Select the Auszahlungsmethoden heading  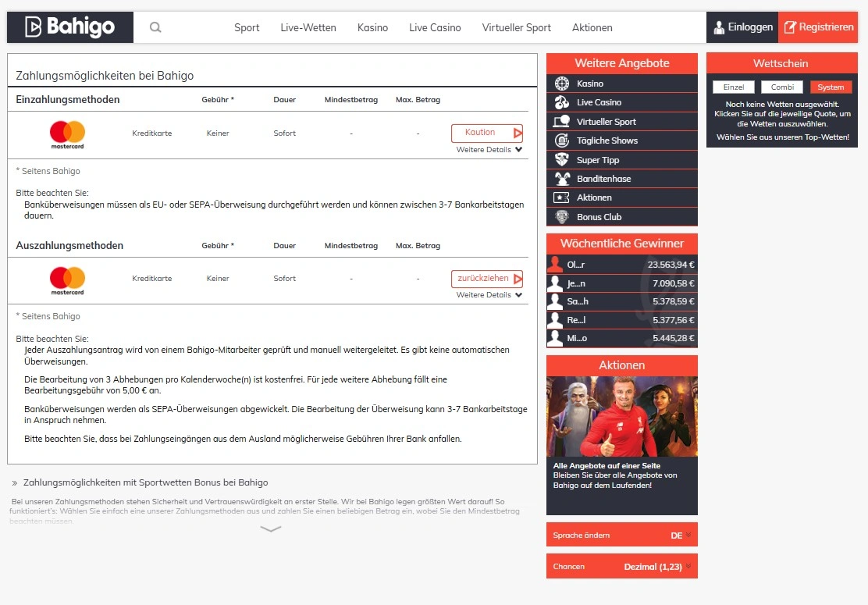69,245
